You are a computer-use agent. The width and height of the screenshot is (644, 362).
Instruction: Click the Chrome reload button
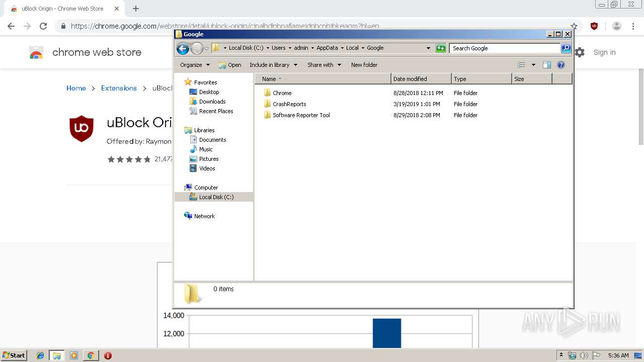coord(43,26)
